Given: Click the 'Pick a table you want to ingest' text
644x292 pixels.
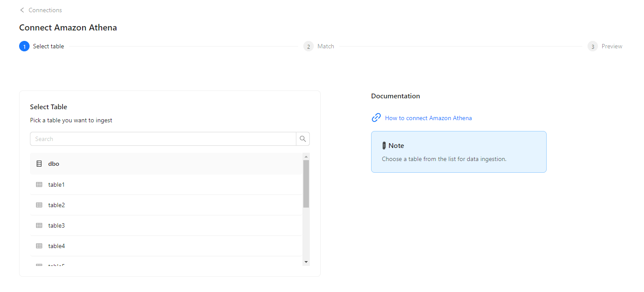Looking at the screenshot, I should (71, 120).
